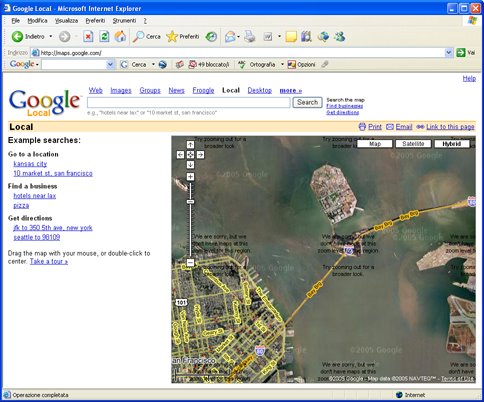Open Link to this page

[x=450, y=127]
